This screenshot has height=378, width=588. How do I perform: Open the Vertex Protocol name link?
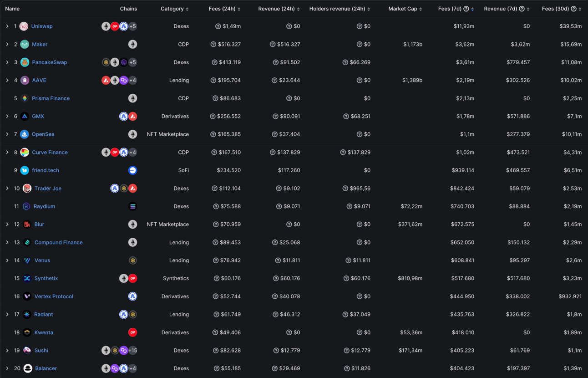(x=54, y=296)
